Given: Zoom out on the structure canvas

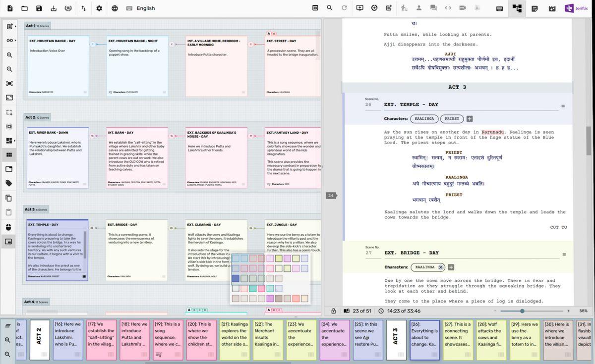Looking at the screenshot, I should pyautogui.click(x=9, y=69).
